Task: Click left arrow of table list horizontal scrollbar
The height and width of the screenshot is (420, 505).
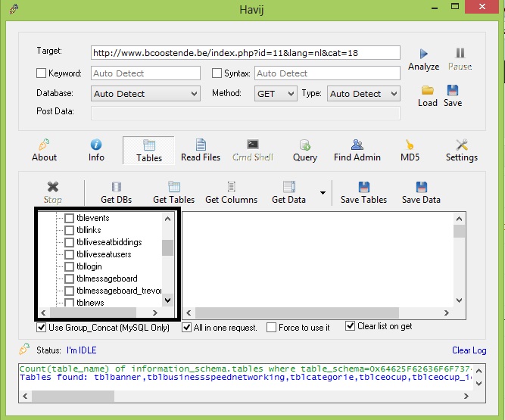Action: pyautogui.click(x=43, y=313)
